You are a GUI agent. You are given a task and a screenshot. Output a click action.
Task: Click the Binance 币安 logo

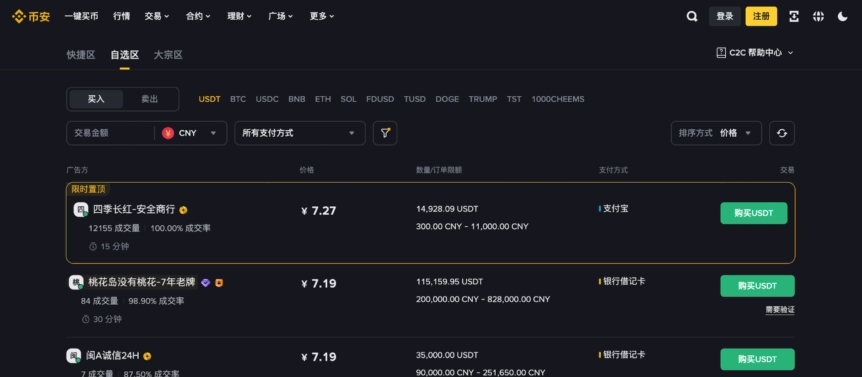[x=31, y=16]
